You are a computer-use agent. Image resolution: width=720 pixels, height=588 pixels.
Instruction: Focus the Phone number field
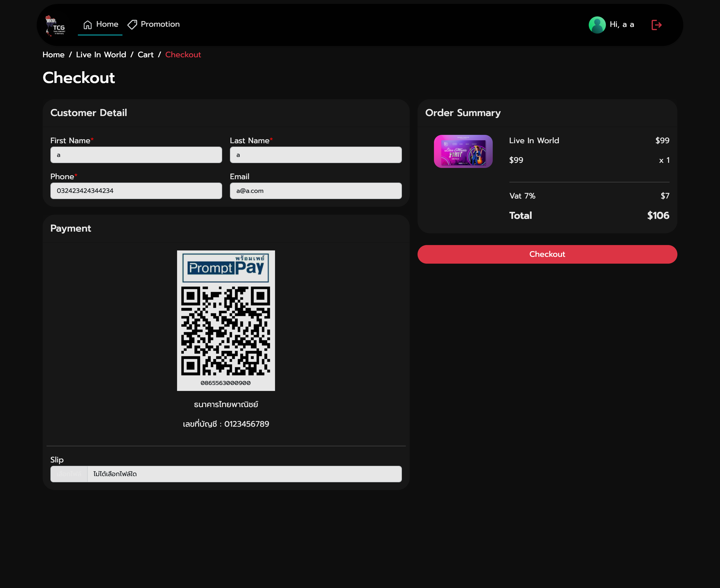[x=136, y=191]
